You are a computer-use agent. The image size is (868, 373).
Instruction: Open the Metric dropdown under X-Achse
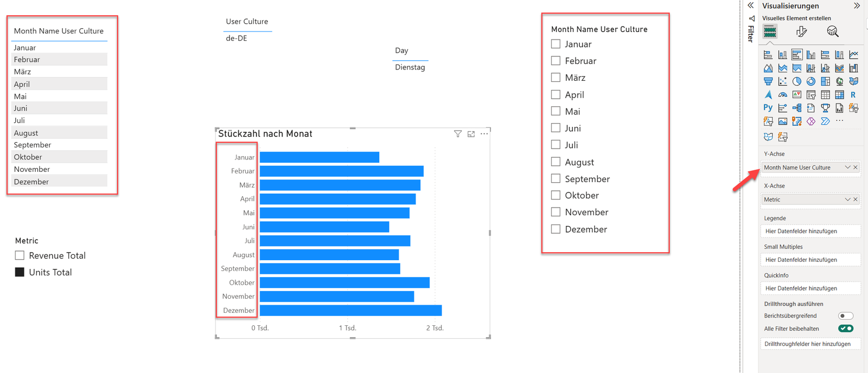pyautogui.click(x=847, y=199)
